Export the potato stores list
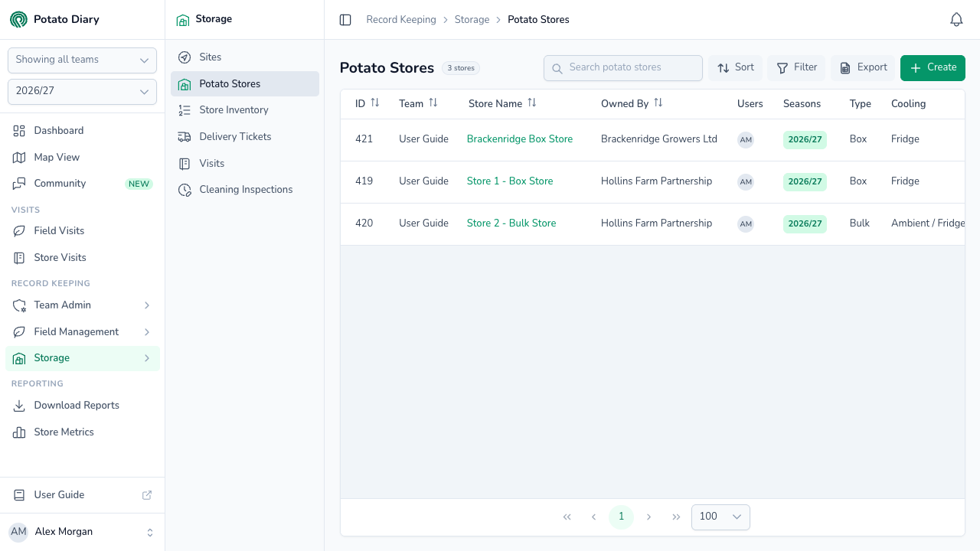Image resolution: width=980 pixels, height=551 pixels. tap(863, 68)
